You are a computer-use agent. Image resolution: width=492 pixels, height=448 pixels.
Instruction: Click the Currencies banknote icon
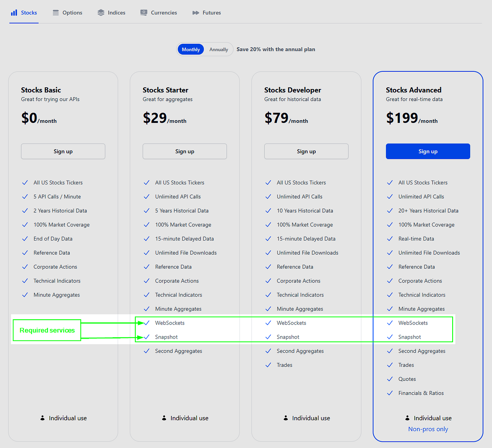[x=143, y=13]
